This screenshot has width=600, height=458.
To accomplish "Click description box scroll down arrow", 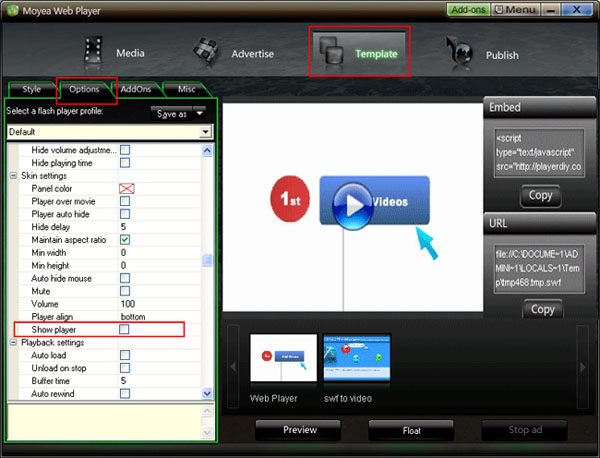I will (x=207, y=433).
